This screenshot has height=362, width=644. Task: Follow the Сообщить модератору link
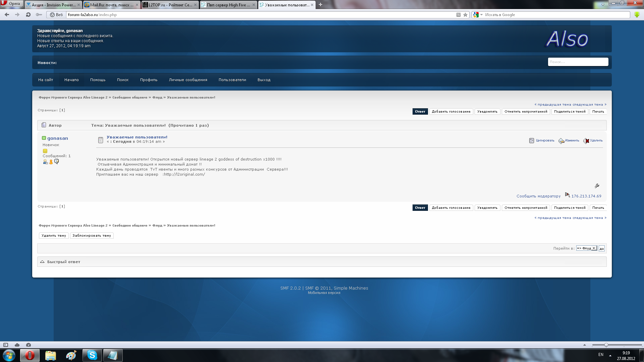point(538,196)
